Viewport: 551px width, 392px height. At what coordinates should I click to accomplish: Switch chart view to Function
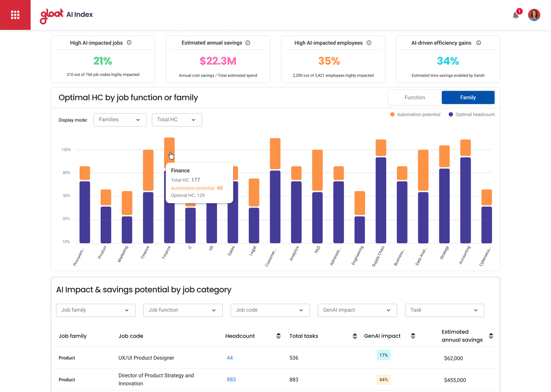[415, 98]
